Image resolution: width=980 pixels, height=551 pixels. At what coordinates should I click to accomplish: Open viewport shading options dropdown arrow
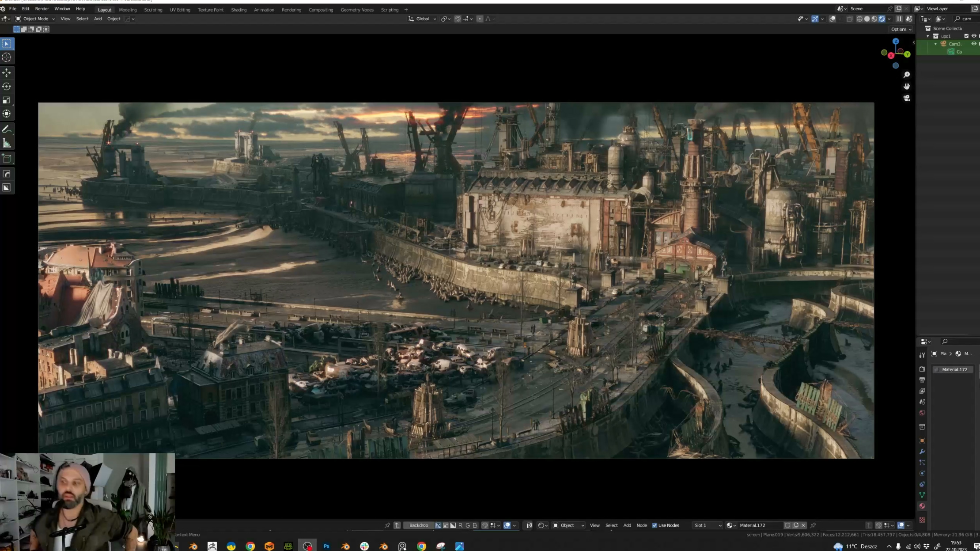pos(889,19)
